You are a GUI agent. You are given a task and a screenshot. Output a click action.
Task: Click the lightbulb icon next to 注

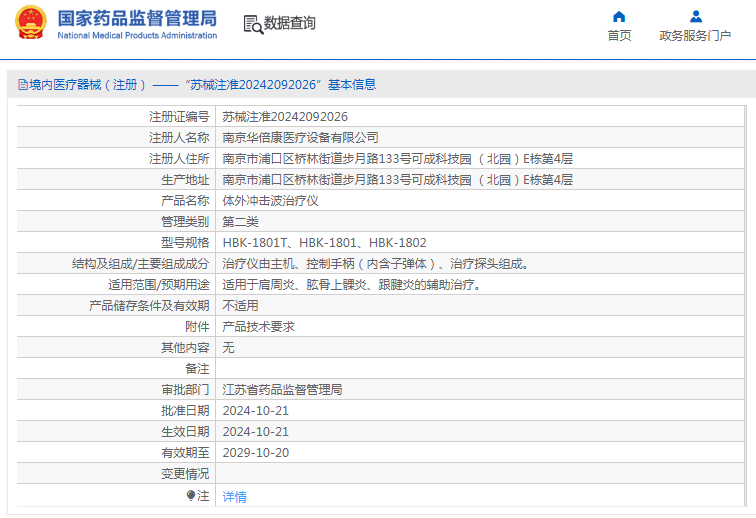[x=191, y=495]
